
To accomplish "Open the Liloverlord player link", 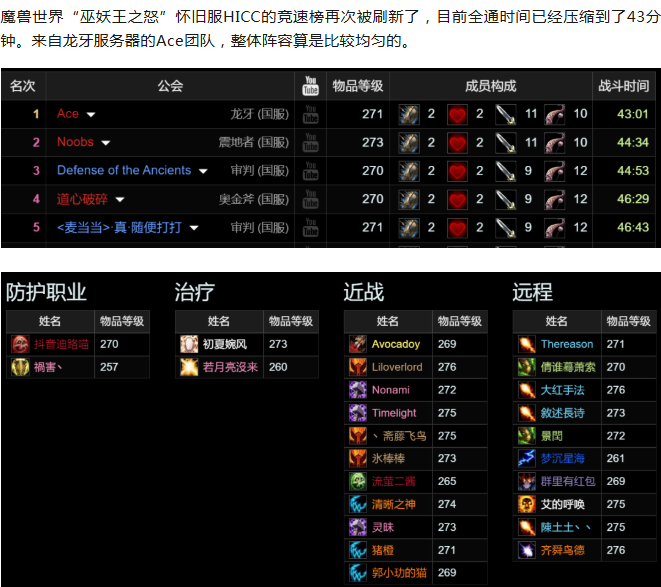I will click(x=397, y=367).
